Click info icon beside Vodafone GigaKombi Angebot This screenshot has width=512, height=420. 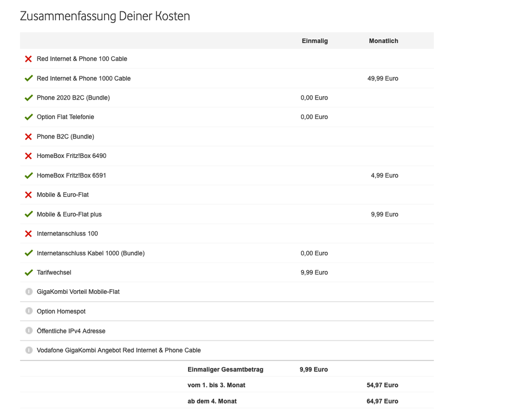[x=29, y=350]
